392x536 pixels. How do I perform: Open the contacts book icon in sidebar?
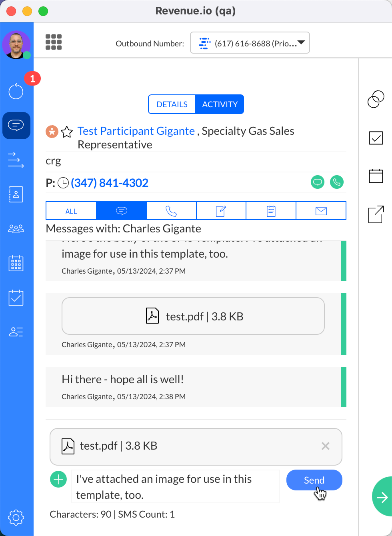click(16, 194)
